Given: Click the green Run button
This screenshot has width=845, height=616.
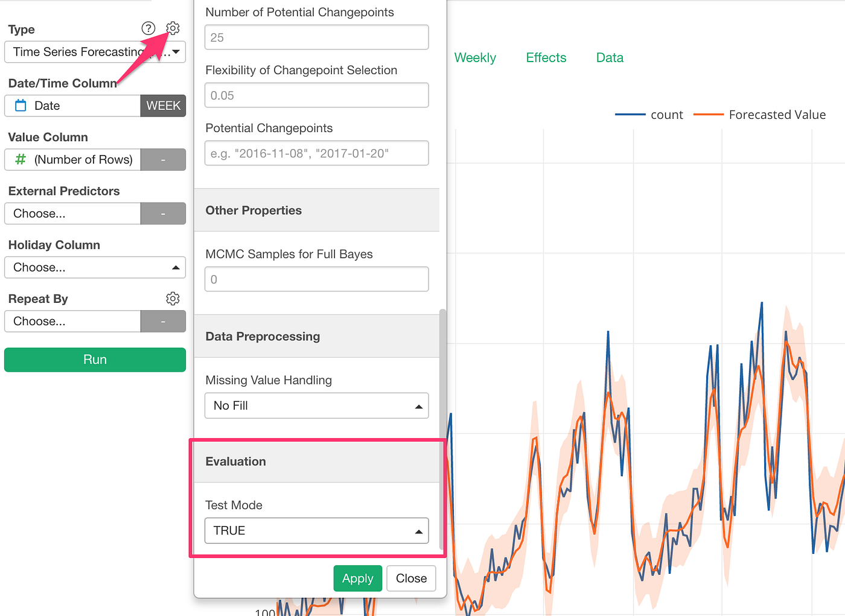Looking at the screenshot, I should point(95,359).
